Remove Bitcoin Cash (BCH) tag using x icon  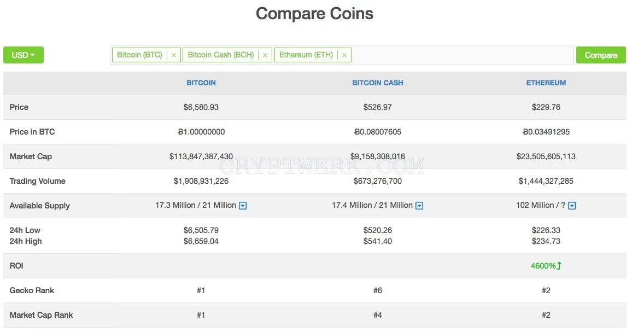tap(265, 55)
